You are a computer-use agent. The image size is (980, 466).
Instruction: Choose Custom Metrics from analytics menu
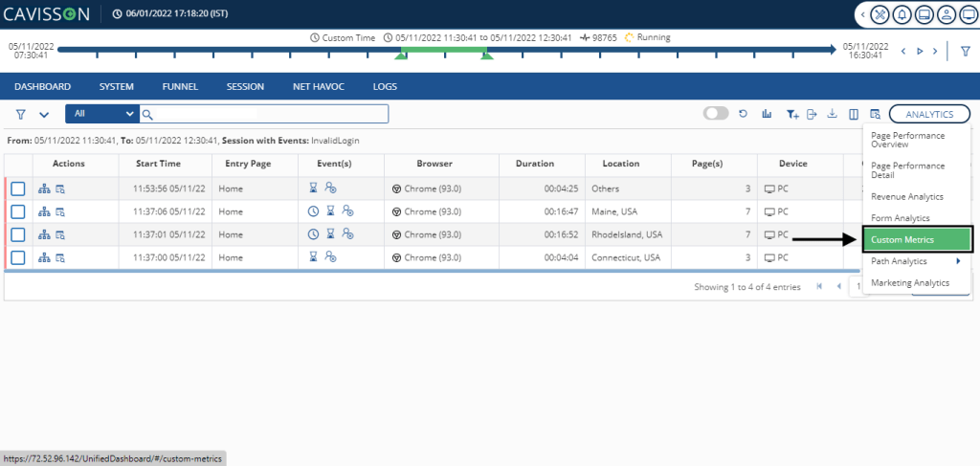(x=917, y=240)
